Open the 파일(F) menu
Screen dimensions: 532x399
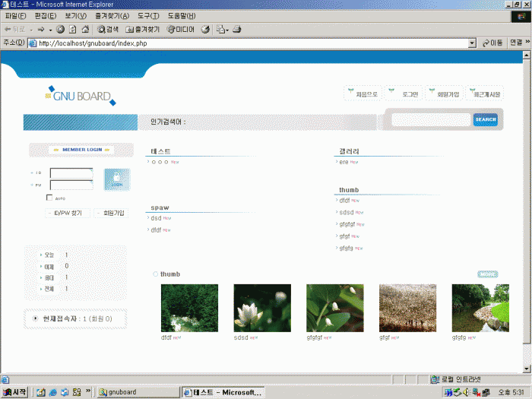click(15, 16)
